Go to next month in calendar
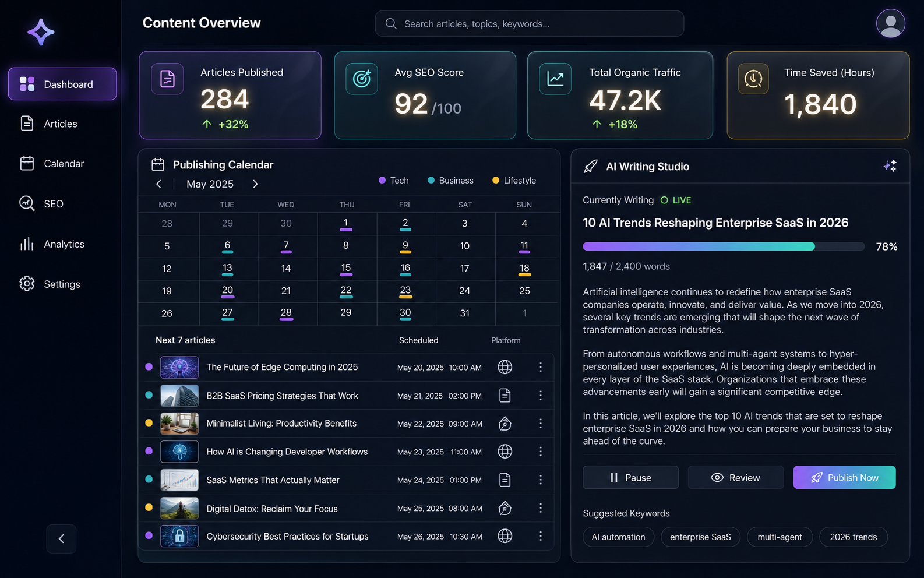This screenshot has height=578, width=924. [255, 184]
